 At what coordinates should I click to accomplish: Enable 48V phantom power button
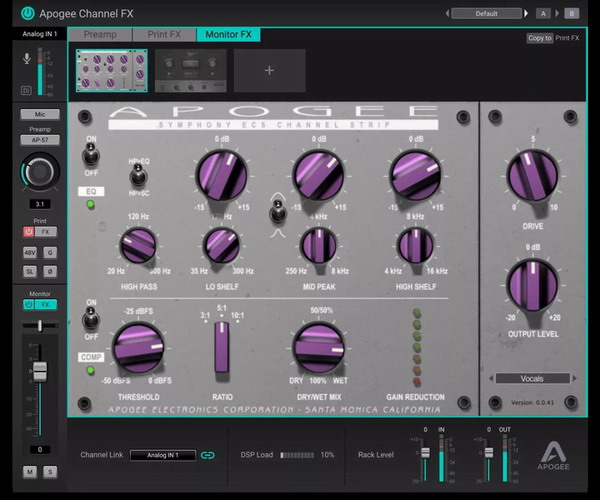28,252
